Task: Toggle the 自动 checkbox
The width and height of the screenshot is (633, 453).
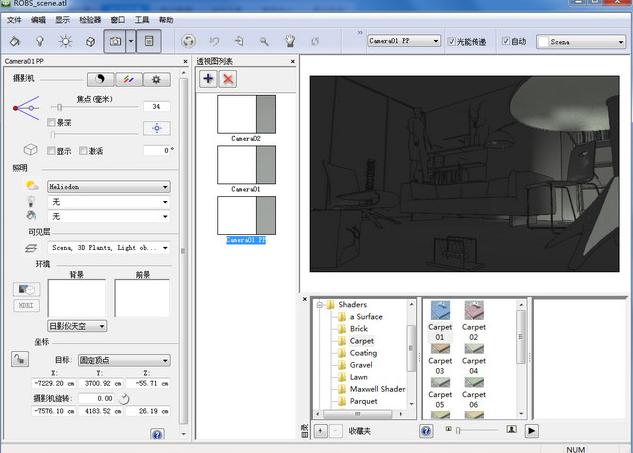Action: pos(506,41)
